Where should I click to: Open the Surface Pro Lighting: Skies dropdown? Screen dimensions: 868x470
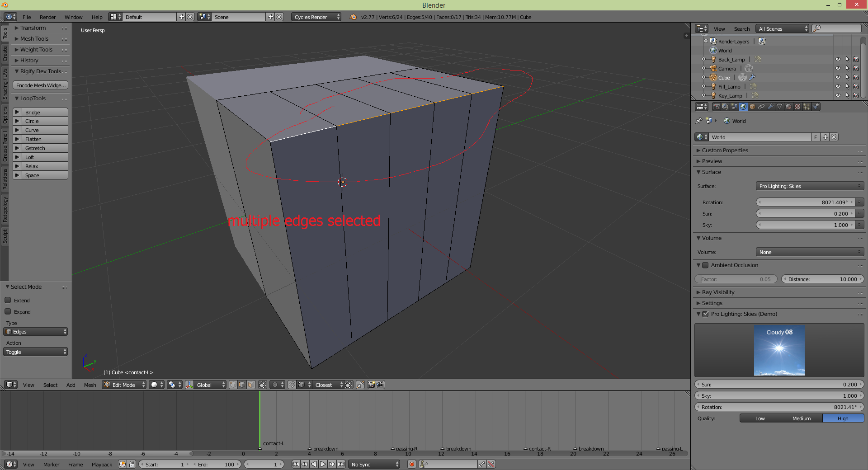(x=810, y=186)
